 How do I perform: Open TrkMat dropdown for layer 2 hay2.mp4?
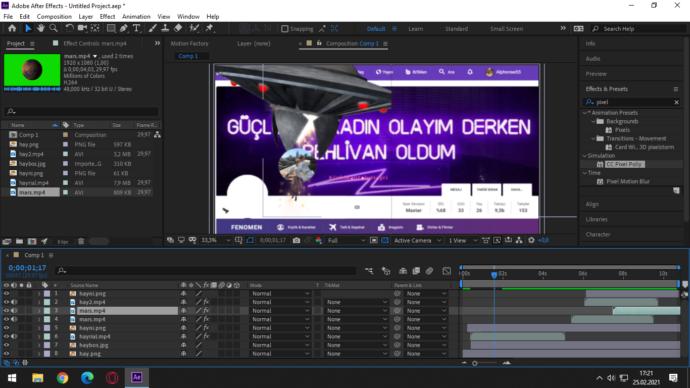356,302
